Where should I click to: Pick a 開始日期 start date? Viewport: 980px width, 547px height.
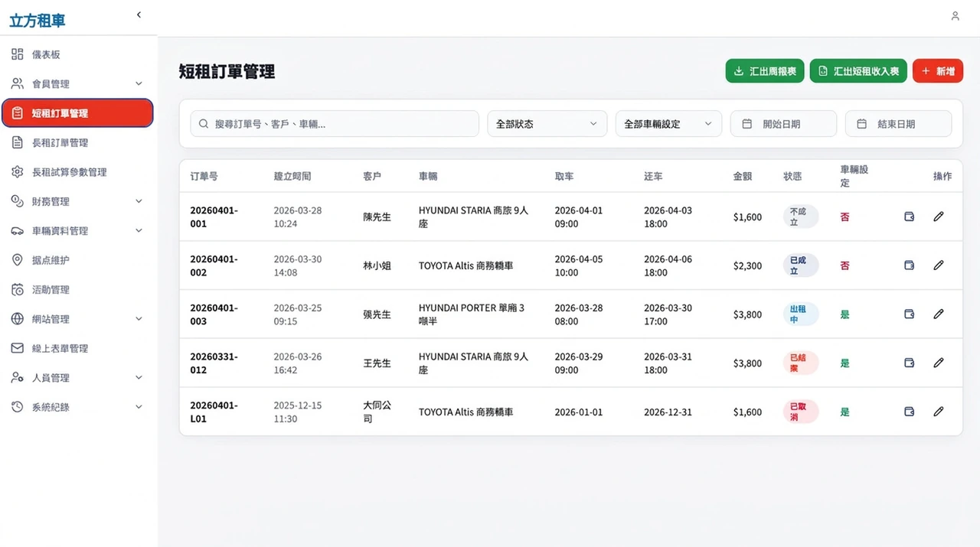783,124
